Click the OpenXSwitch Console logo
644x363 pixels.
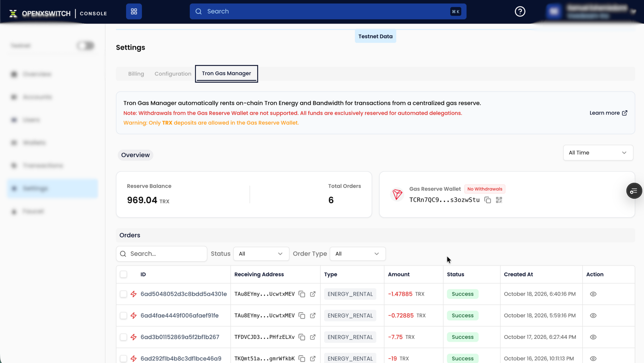coord(58,13)
